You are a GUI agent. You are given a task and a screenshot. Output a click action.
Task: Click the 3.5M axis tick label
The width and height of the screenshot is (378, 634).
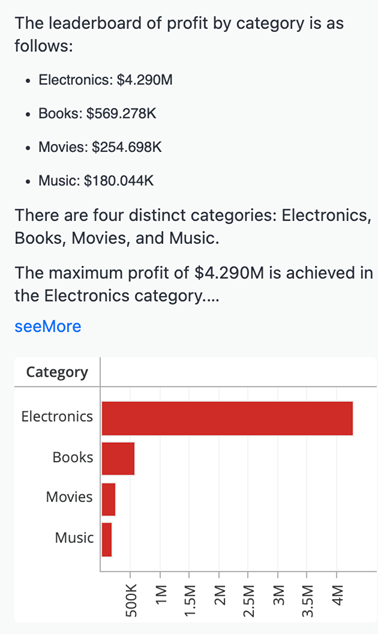tap(308, 600)
